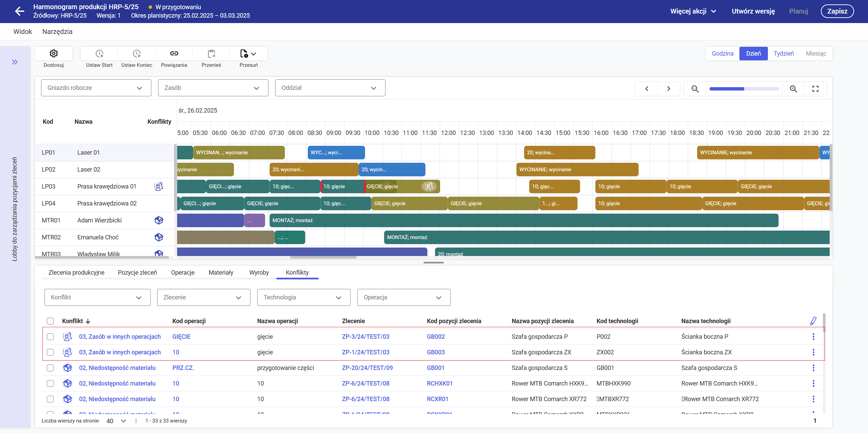Open order link ZP-3/24/TEST/03
The width and height of the screenshot is (868, 433).
365,337
